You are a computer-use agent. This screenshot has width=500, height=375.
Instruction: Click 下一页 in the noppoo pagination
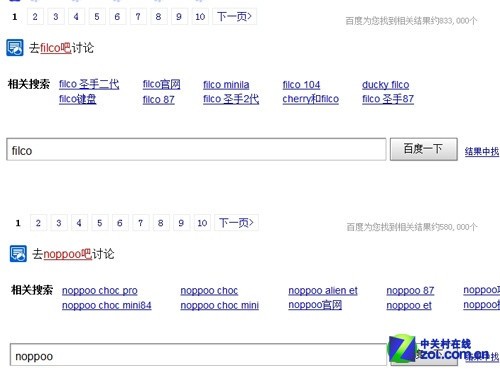[236, 223]
